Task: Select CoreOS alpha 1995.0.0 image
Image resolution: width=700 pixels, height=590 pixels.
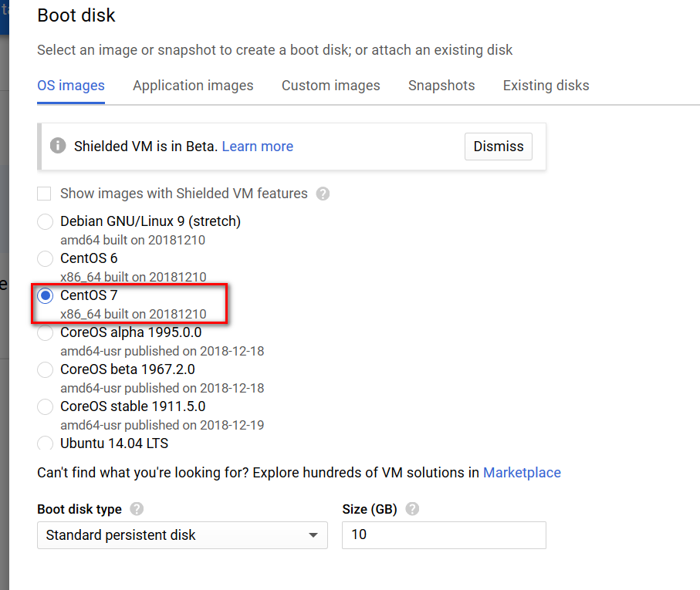Action: pos(46,332)
